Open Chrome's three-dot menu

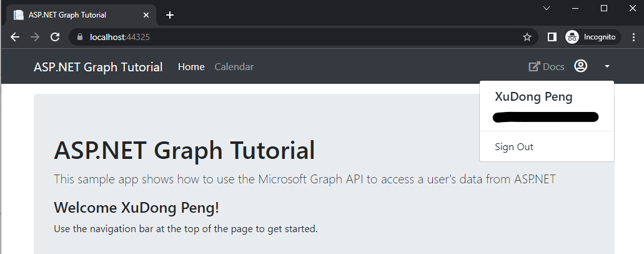tap(633, 37)
